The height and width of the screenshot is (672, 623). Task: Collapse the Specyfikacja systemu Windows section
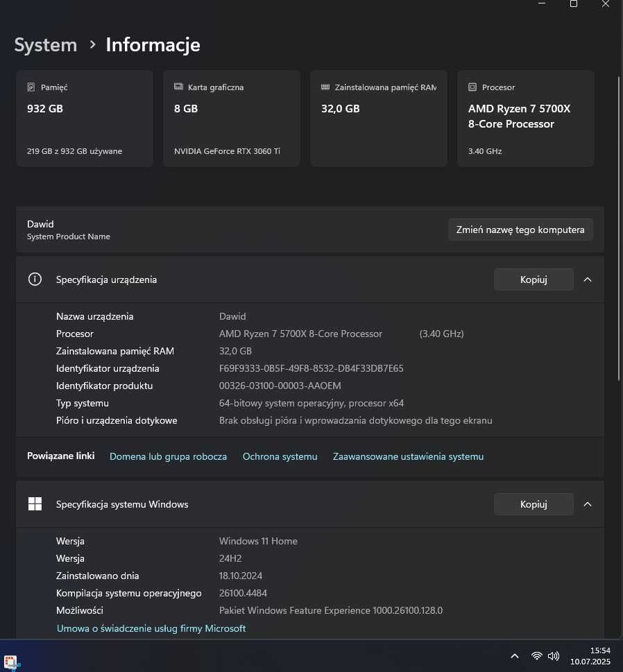588,504
